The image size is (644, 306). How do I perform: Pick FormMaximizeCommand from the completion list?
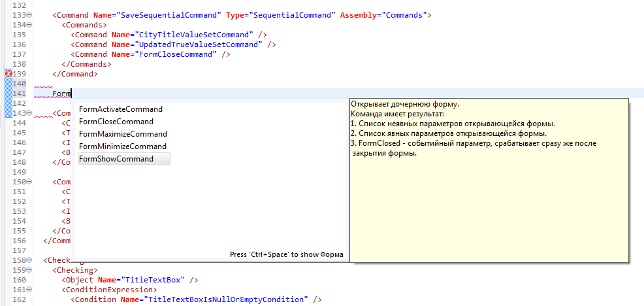[123, 134]
